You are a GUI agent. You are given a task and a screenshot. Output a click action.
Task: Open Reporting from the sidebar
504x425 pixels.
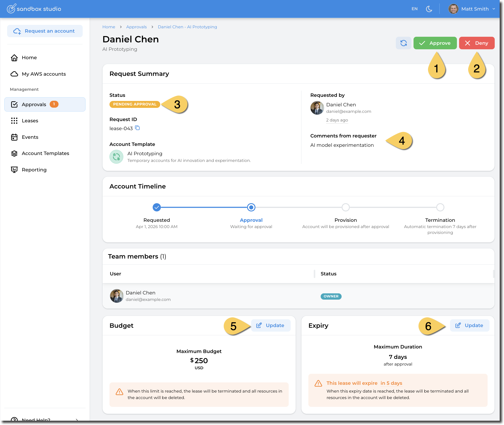[34, 170]
